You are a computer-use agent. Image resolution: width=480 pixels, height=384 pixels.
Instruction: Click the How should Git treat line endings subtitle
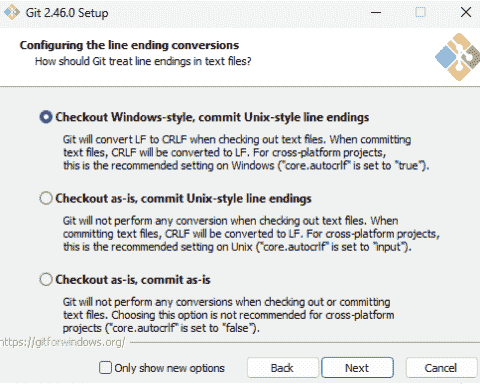tap(143, 61)
